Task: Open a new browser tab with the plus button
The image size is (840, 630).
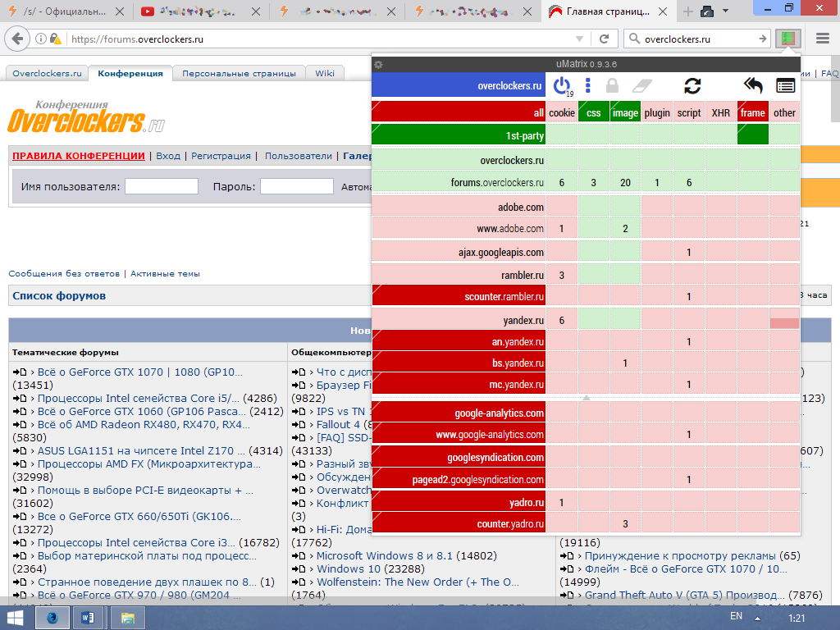Action: pyautogui.click(x=688, y=11)
